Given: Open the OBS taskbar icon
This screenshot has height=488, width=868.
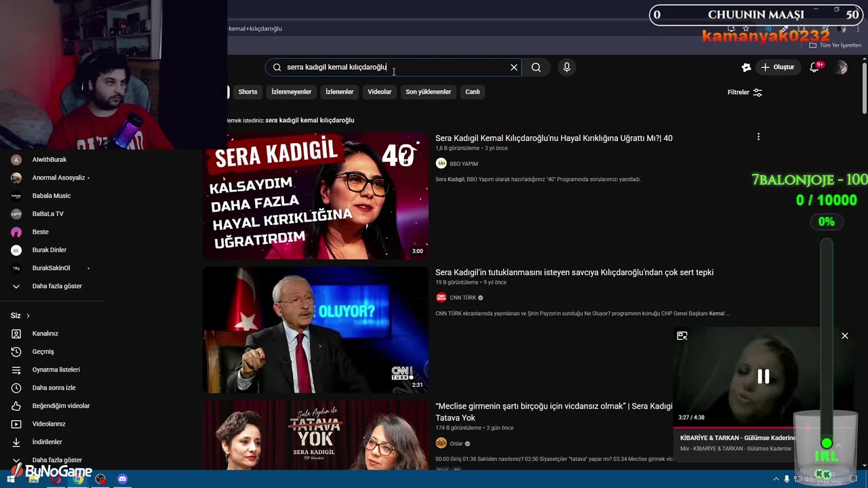Looking at the screenshot, I should pyautogui.click(x=101, y=479).
